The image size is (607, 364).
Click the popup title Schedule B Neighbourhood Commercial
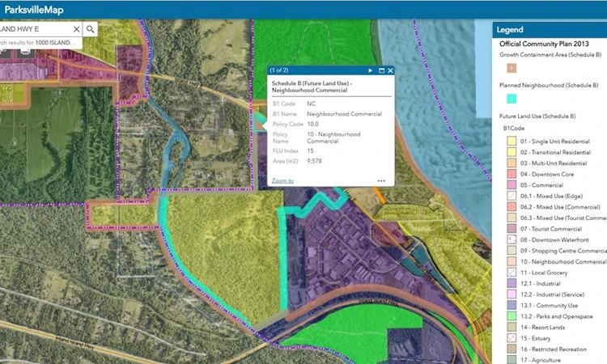pos(312,87)
